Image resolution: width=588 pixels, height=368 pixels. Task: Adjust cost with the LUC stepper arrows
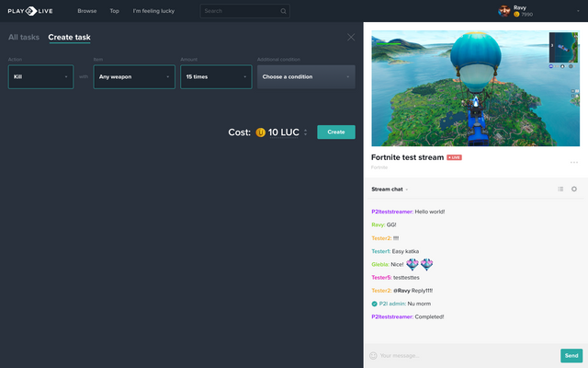coord(305,132)
